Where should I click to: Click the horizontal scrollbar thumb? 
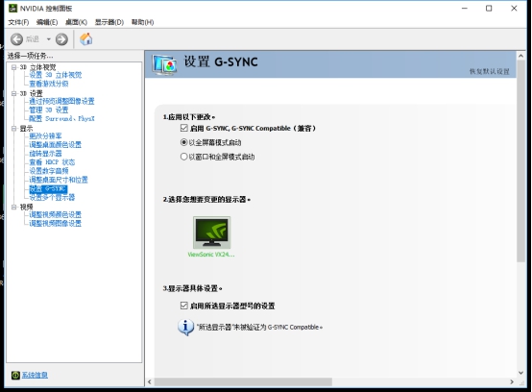click(243, 382)
